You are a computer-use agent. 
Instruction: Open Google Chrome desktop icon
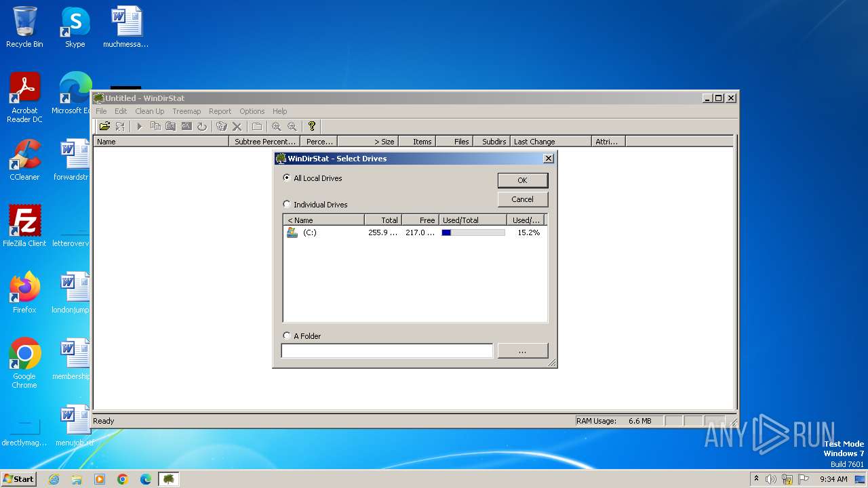coord(24,364)
